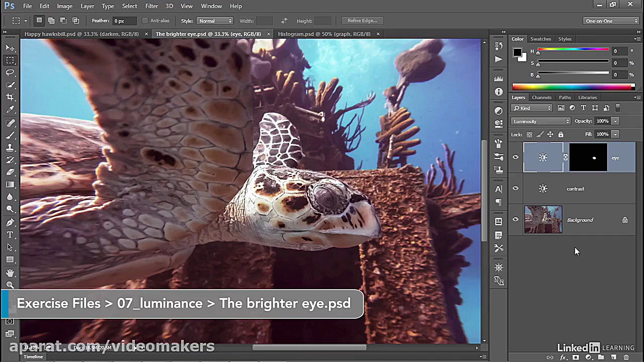Screen dimensions: 644x362
Task: Hide the eye adjustment layer
Action: tap(515, 157)
